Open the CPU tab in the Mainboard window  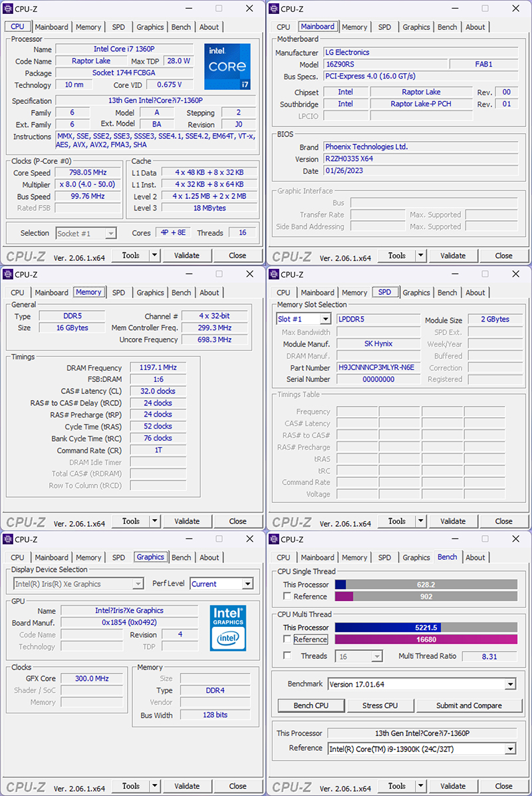pos(283,27)
